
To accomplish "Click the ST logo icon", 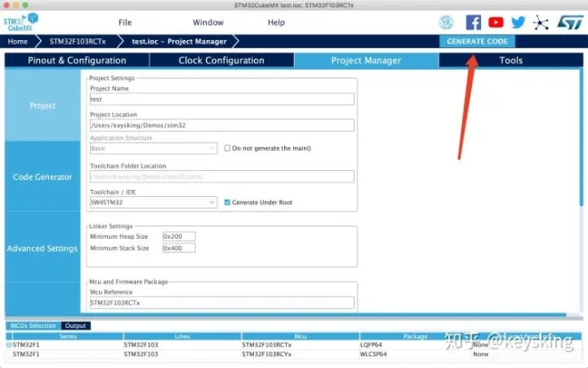I will (570, 22).
